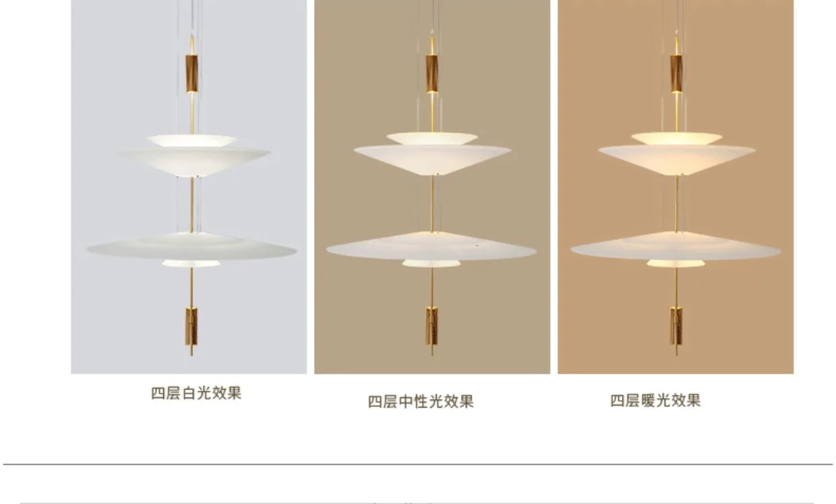Click the top wooden cylinder of the neutral light lamp

432,73
